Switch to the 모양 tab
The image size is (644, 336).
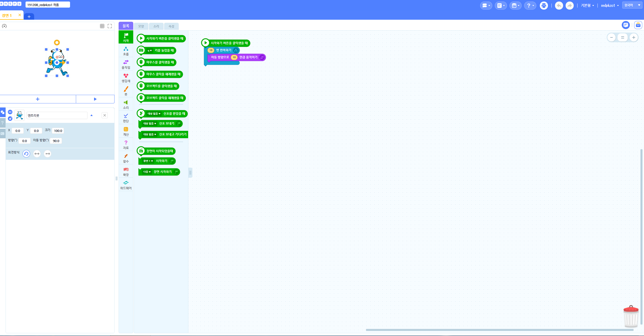click(x=141, y=26)
